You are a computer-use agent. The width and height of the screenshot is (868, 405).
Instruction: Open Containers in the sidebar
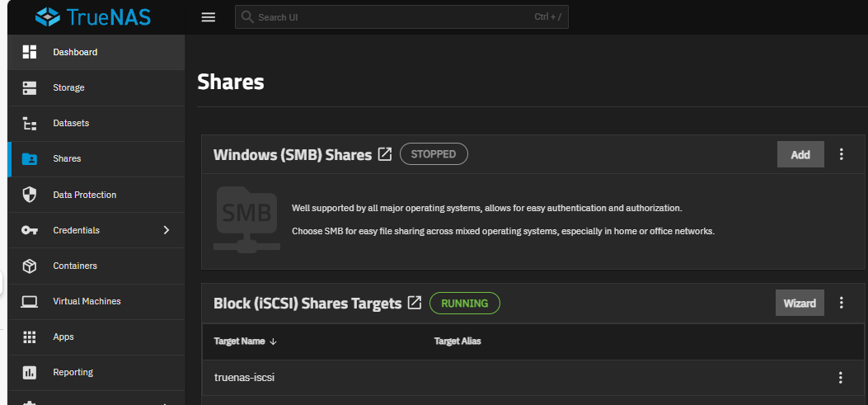click(96, 266)
